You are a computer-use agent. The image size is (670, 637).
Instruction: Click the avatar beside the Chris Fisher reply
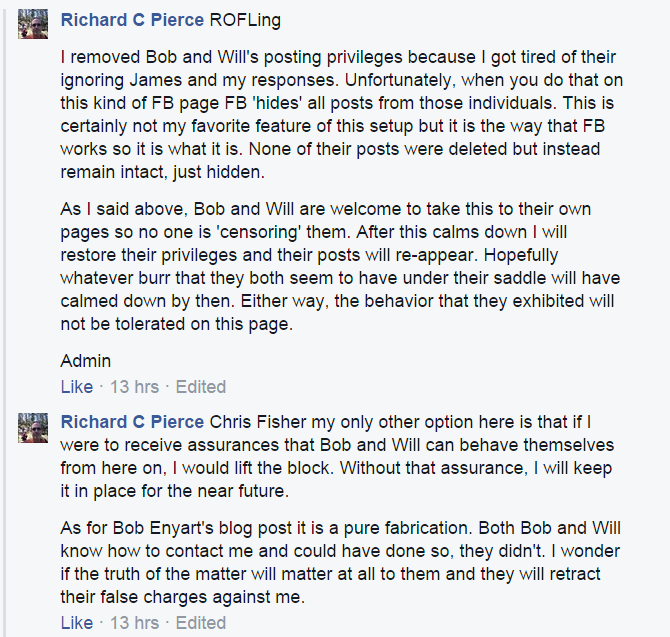click(33, 428)
